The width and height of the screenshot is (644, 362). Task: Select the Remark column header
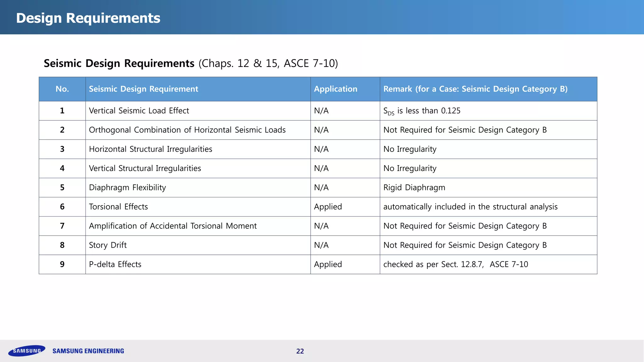pyautogui.click(x=475, y=89)
